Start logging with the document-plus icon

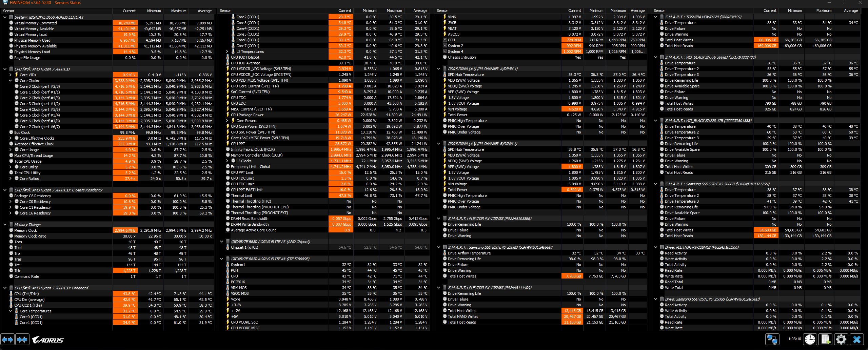(826, 339)
